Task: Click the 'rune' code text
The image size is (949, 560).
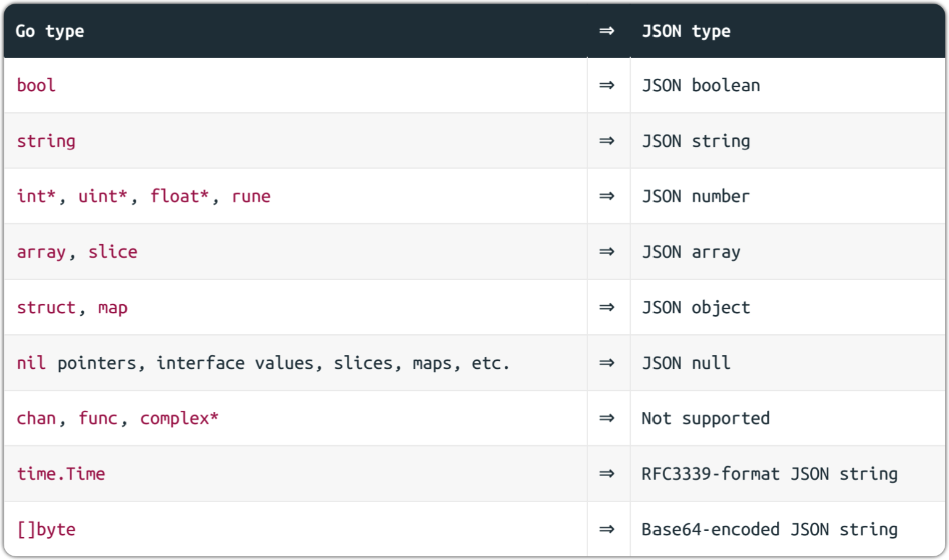Action: [x=251, y=197]
